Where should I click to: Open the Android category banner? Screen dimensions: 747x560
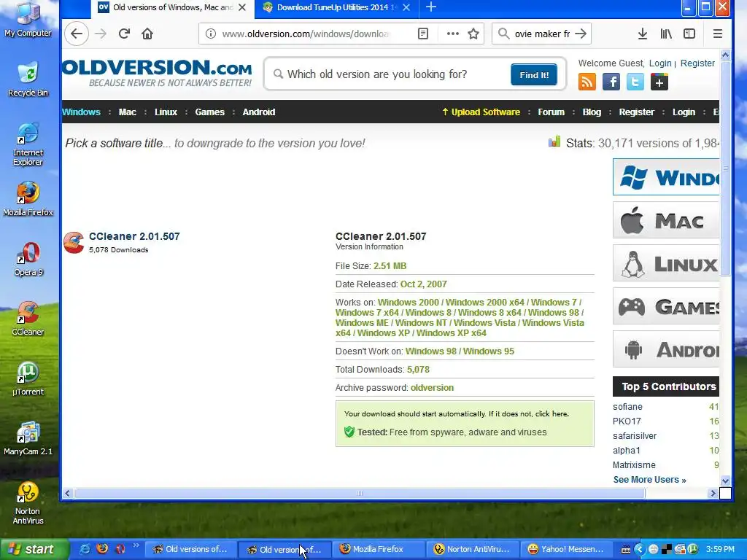(666, 349)
